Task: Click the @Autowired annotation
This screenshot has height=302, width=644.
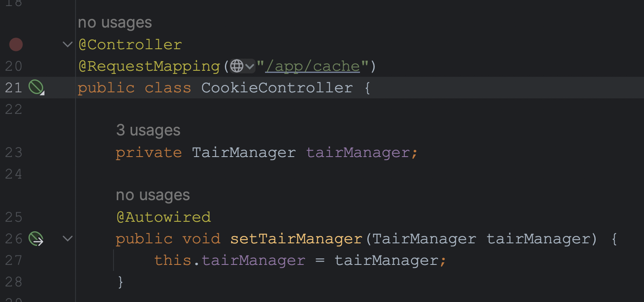Action: tap(163, 217)
